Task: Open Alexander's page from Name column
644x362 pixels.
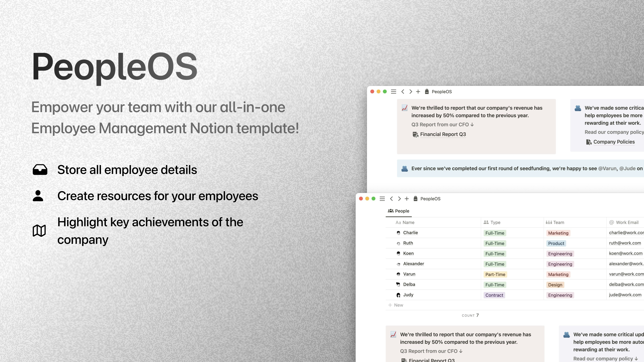Action: (x=414, y=264)
